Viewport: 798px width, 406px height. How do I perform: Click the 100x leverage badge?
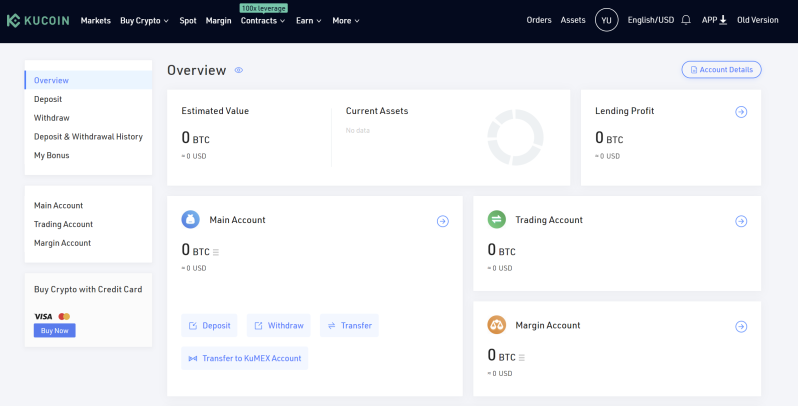pos(264,8)
